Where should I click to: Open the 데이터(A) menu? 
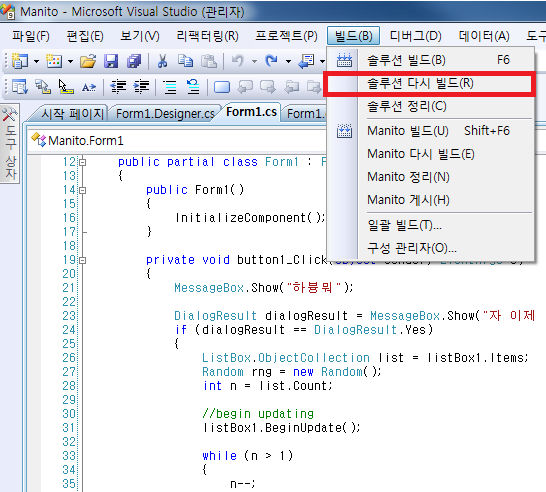(484, 36)
